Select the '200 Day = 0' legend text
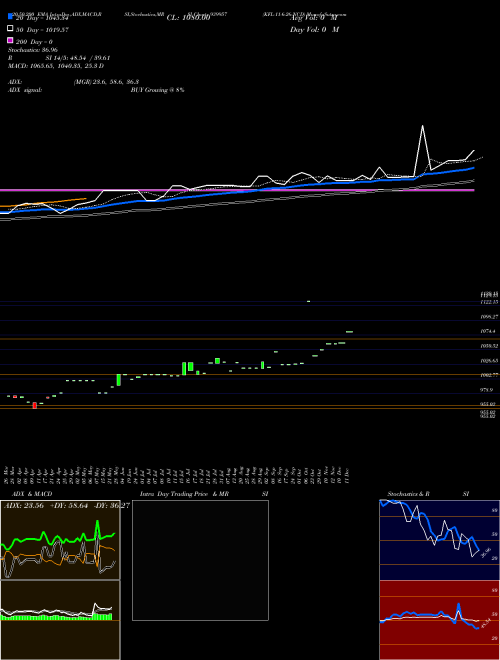Image resolution: width=500 pixels, height=660 pixels. (x=34, y=42)
